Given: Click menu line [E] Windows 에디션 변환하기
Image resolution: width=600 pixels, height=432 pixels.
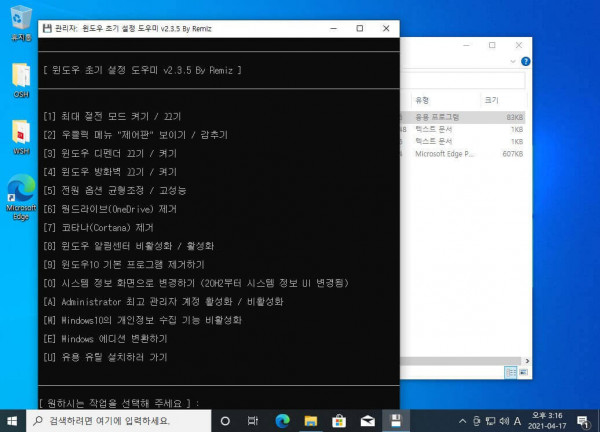Looking at the screenshot, I should [x=105, y=339].
